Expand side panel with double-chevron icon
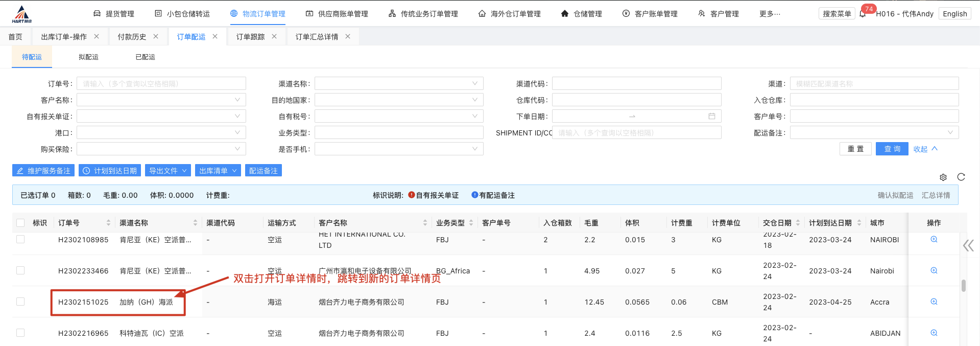 point(968,246)
